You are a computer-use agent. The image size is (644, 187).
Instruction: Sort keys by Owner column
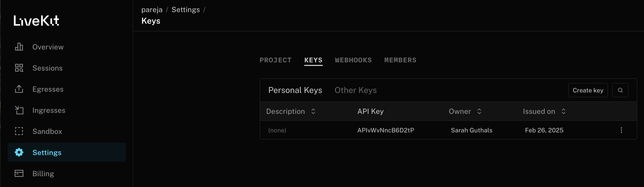(x=479, y=111)
